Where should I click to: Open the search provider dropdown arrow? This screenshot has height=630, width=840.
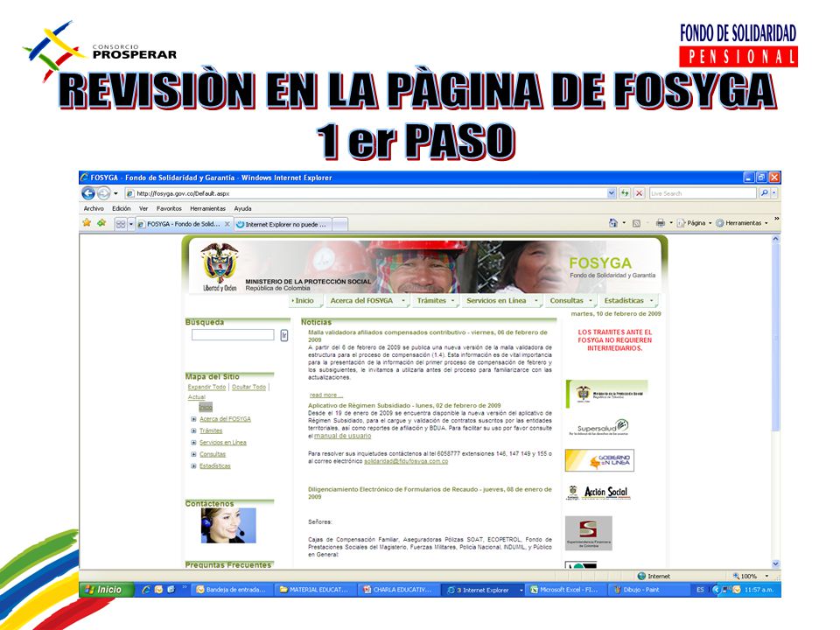pyautogui.click(x=774, y=193)
